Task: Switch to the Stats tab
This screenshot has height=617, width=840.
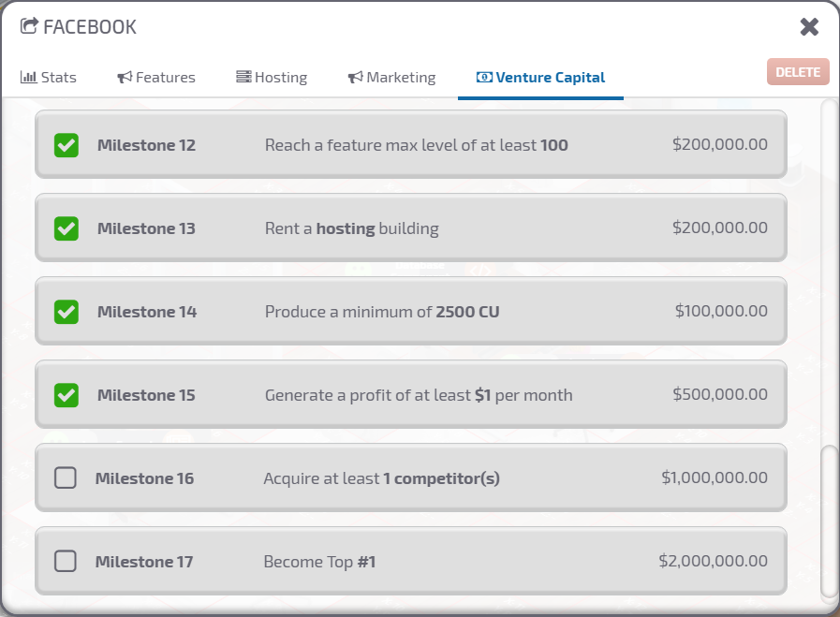Action: [x=49, y=78]
